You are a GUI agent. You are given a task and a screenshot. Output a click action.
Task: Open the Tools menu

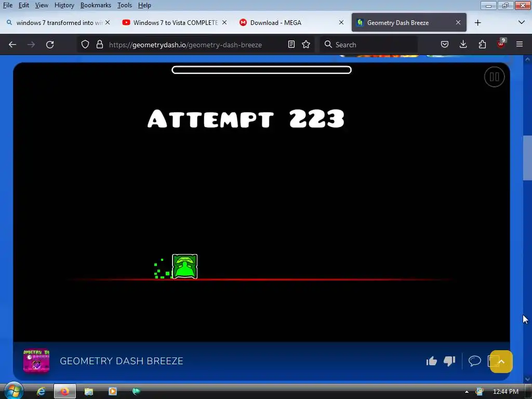click(x=125, y=5)
